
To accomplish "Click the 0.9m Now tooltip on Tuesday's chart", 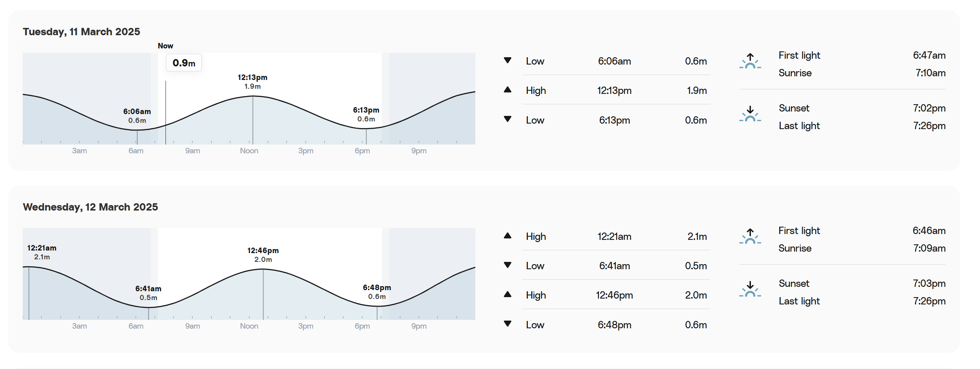I will tap(184, 63).
